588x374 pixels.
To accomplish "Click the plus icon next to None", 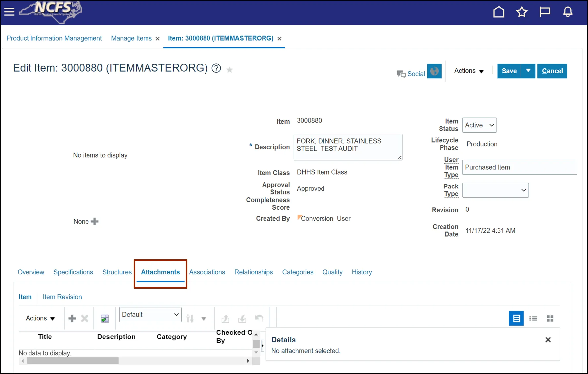I will click(x=95, y=221).
